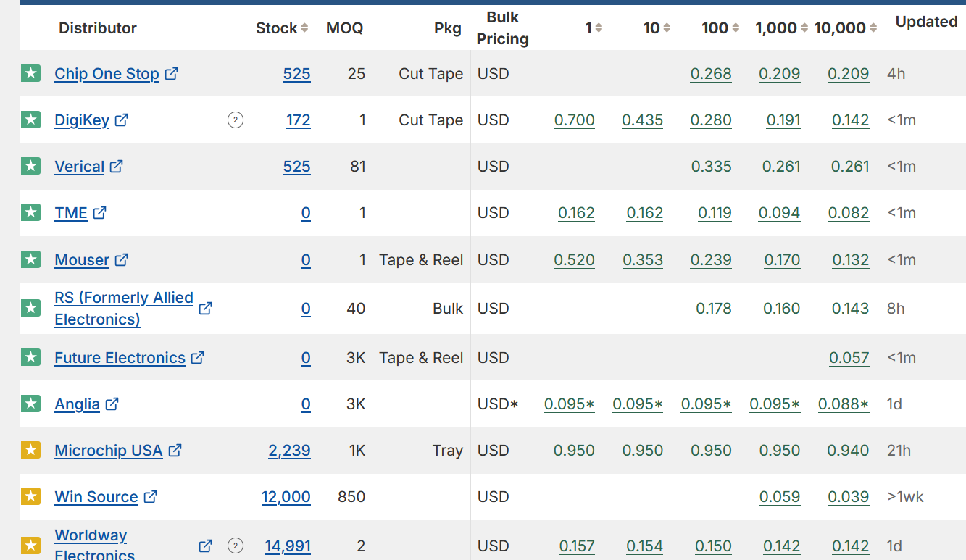Viewport: 966px width, 560px height.
Task: Click the Distributor column header
Action: 98,28
